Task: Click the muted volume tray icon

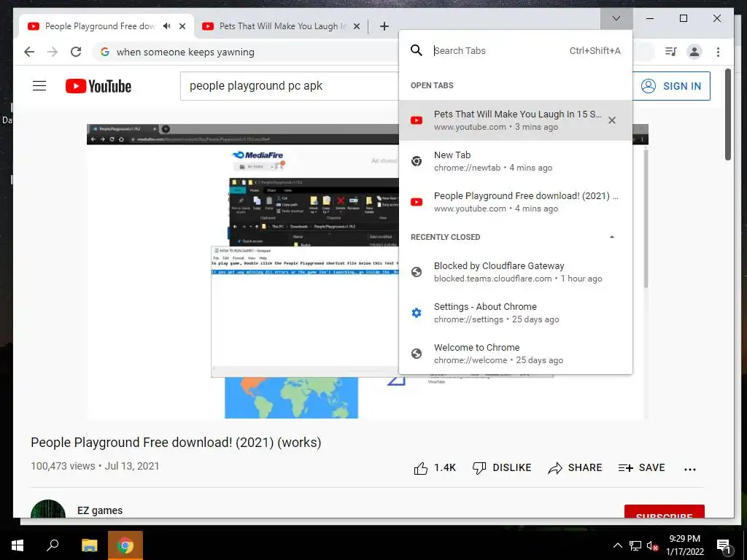Action: [x=653, y=545]
